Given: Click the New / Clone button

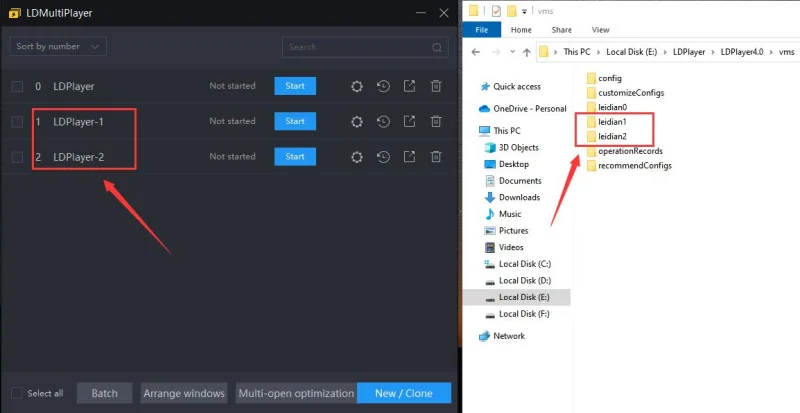Looking at the screenshot, I should coord(404,393).
